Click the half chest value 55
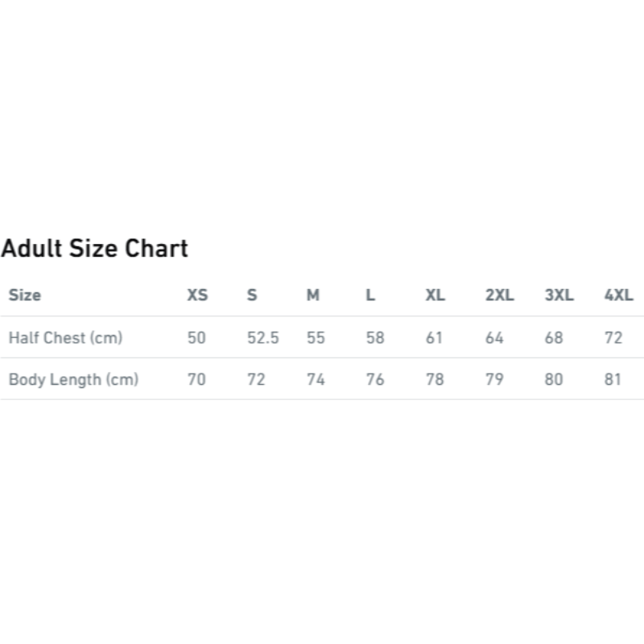This screenshot has height=644, width=644. 316,338
